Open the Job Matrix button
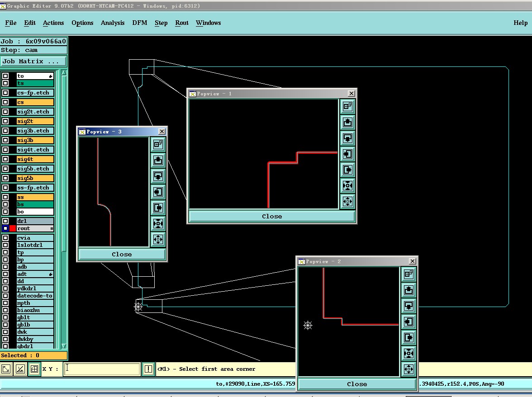Viewport: 532px width, 397px height. coord(33,61)
